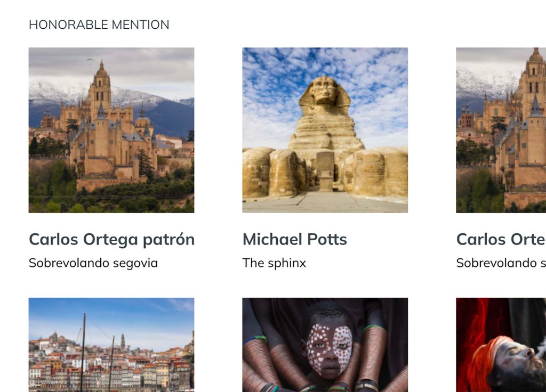
Task: Click the cut-off 'Carlos Orte' name
Action: [501, 240]
